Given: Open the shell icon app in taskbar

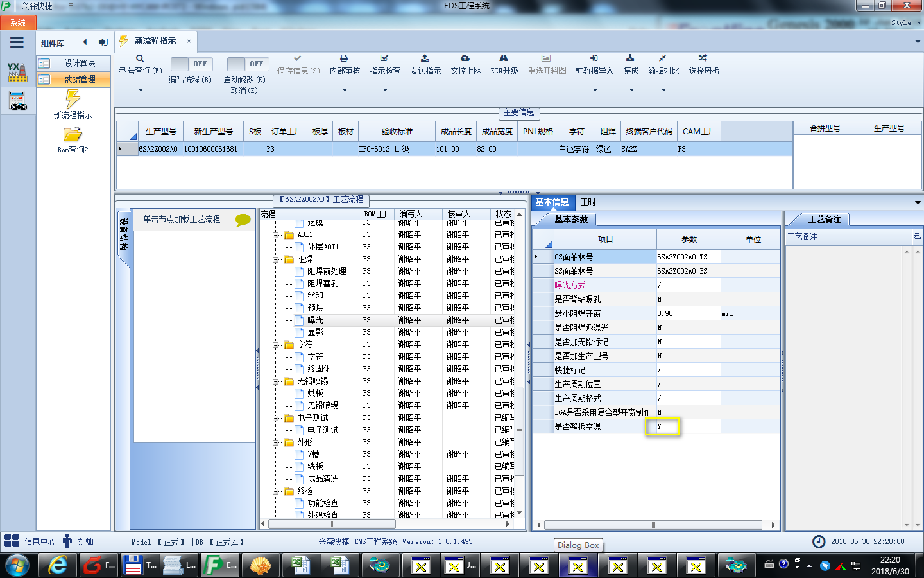Looking at the screenshot, I should coord(260,566).
